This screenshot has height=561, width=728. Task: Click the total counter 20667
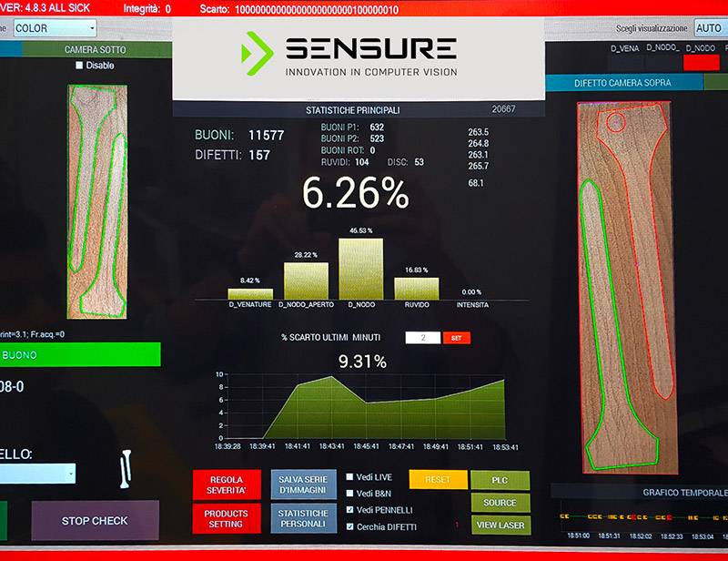pyautogui.click(x=503, y=108)
